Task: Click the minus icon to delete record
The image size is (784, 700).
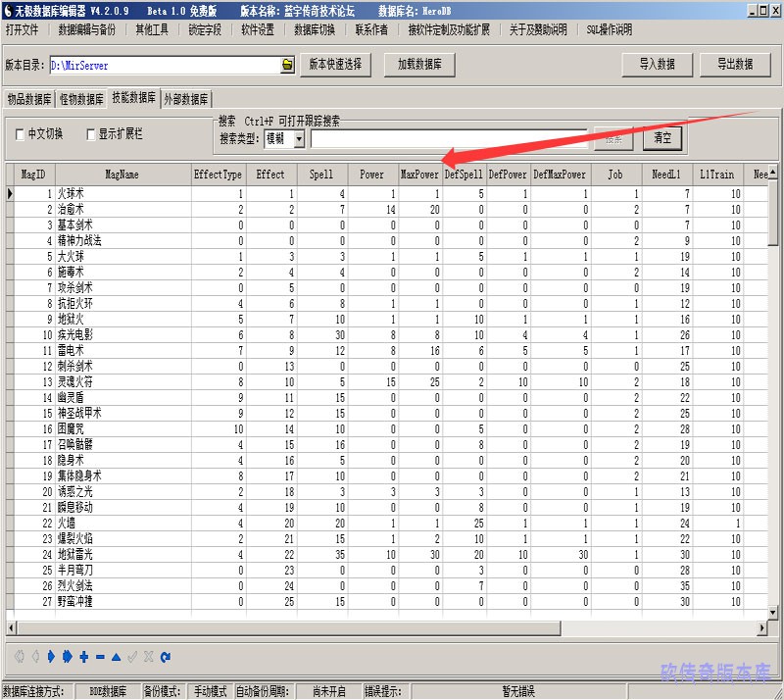Action: pos(100,657)
